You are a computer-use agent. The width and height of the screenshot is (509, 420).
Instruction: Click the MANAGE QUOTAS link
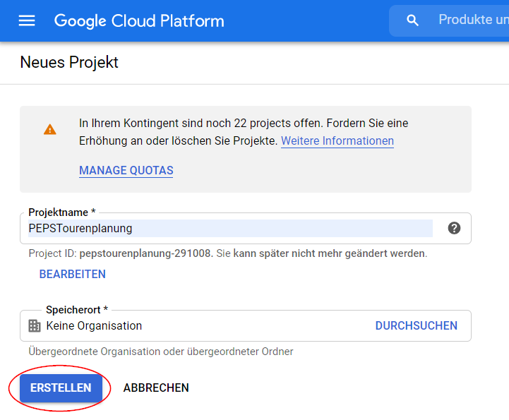coord(126,170)
